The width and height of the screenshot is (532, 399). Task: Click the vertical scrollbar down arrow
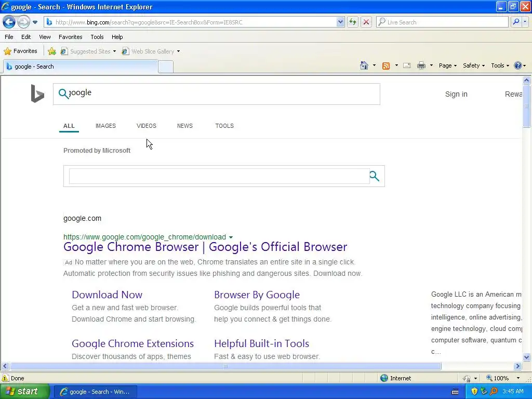527,356
